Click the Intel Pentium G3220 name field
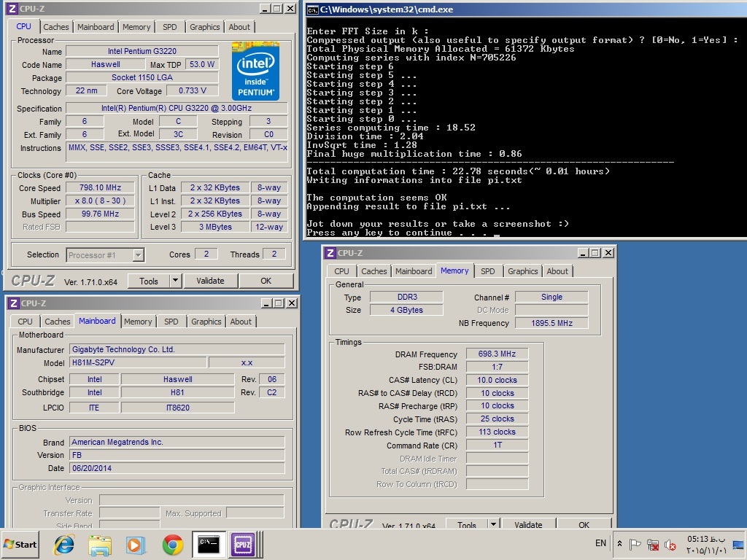 tap(142, 51)
